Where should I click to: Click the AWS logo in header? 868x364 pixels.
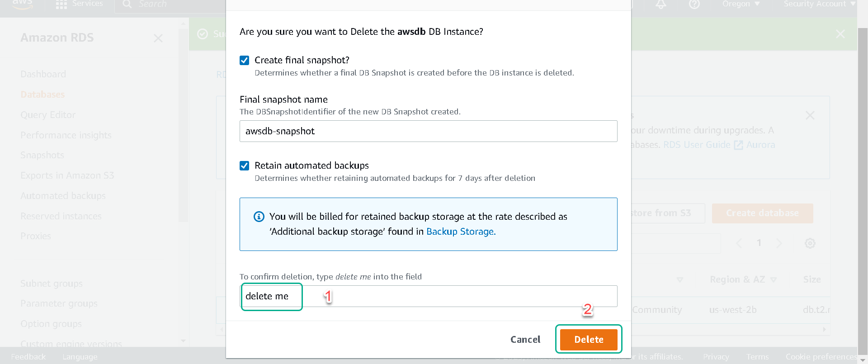(x=22, y=4)
